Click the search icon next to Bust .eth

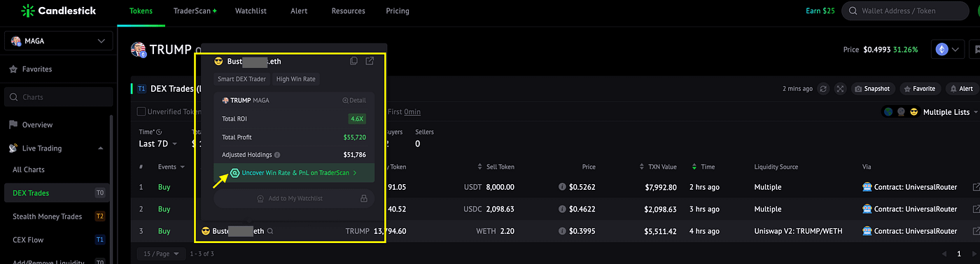[270, 231]
